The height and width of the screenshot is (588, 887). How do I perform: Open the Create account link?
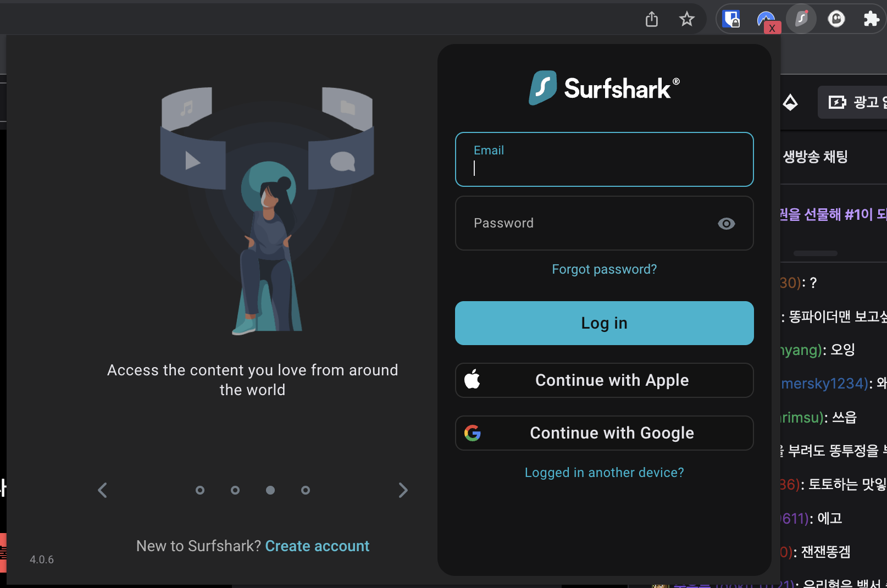tap(317, 546)
